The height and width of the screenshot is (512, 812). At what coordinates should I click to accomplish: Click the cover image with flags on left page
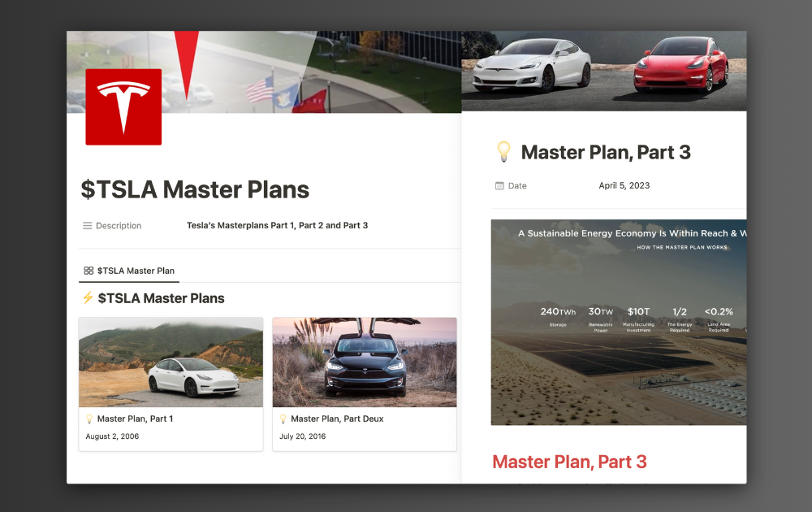pyautogui.click(x=264, y=72)
